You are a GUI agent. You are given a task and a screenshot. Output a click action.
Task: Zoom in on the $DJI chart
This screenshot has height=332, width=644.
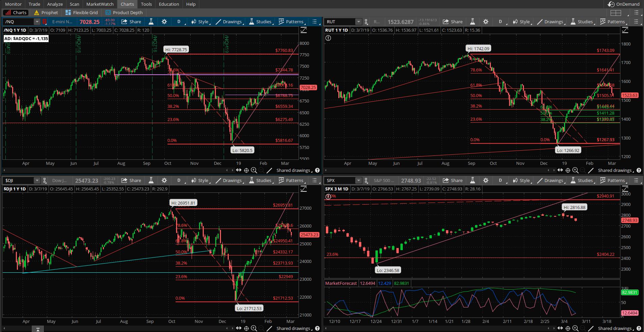click(254, 328)
